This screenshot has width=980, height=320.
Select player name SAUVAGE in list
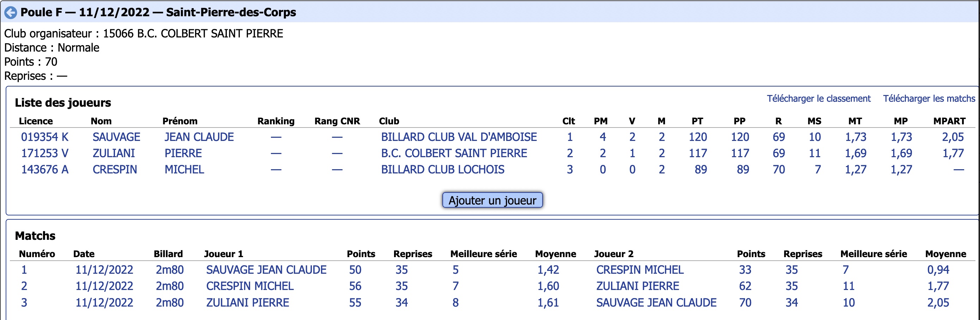point(116,137)
